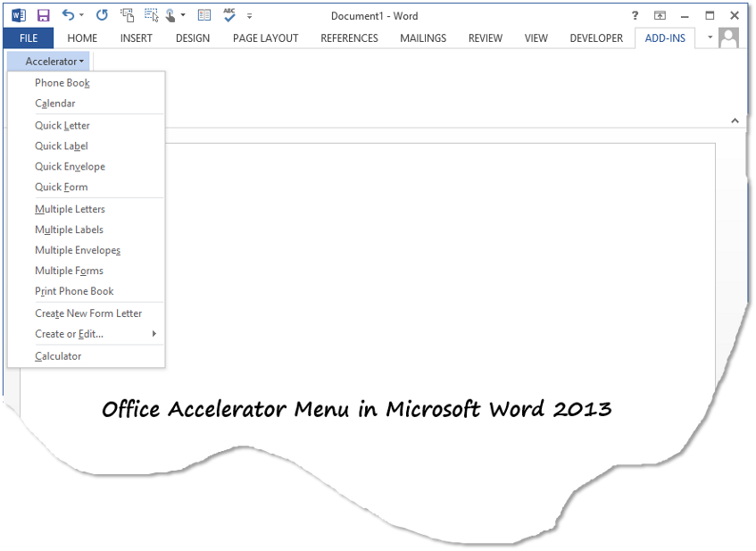Click the dotted selection rectangle with cursor icon
This screenshot has width=756, height=551.
[x=152, y=15]
